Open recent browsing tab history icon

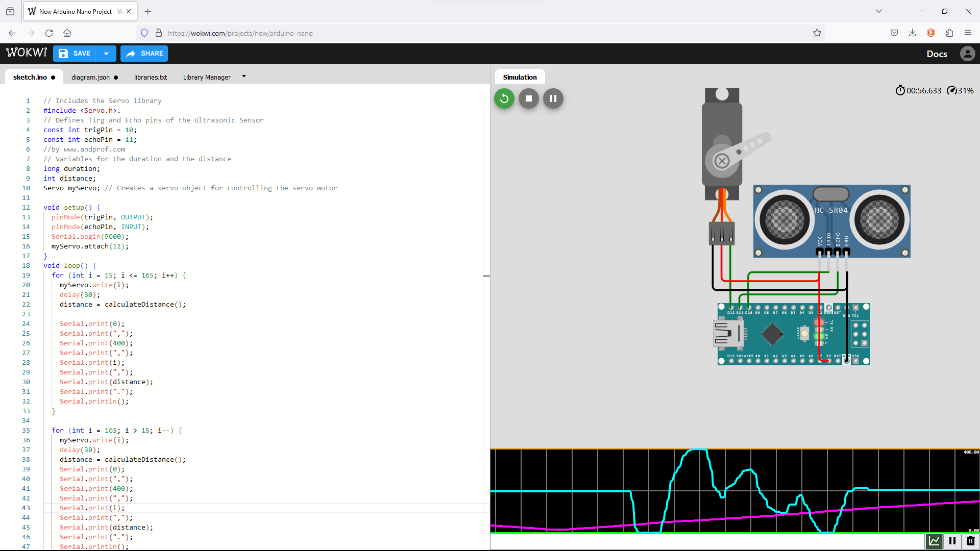tap(10, 11)
